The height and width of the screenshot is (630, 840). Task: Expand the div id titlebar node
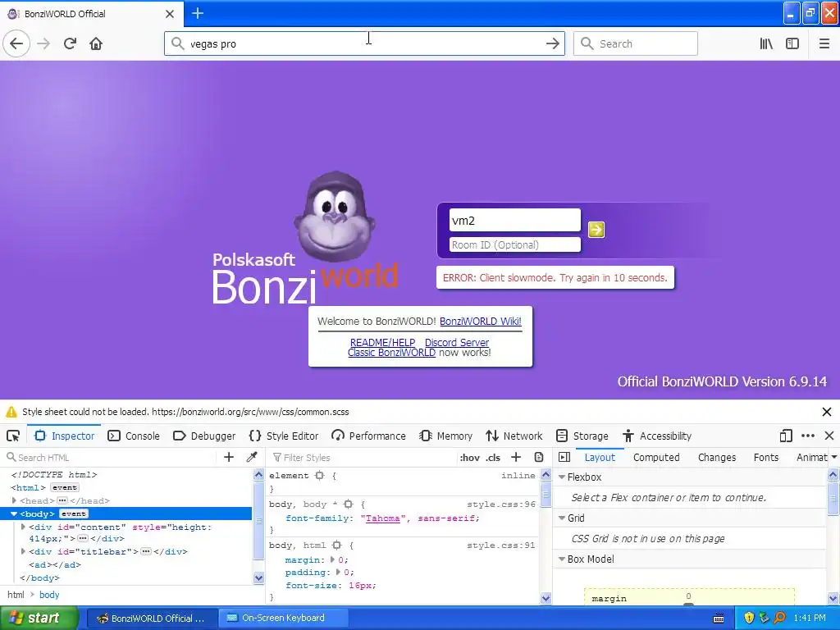click(23, 551)
